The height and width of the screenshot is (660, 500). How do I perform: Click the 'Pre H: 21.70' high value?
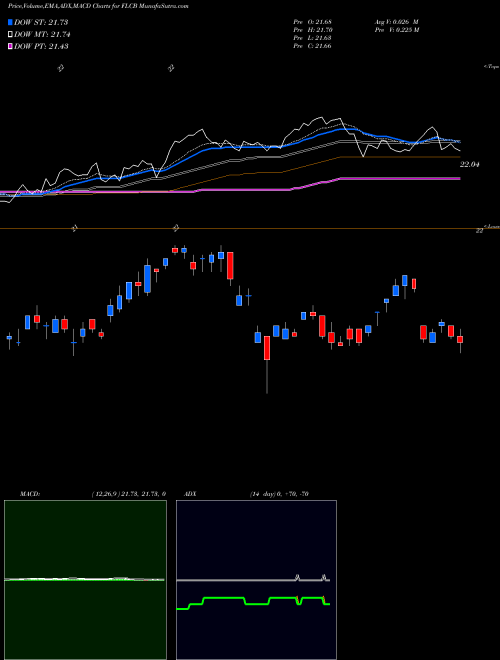pyautogui.click(x=312, y=30)
